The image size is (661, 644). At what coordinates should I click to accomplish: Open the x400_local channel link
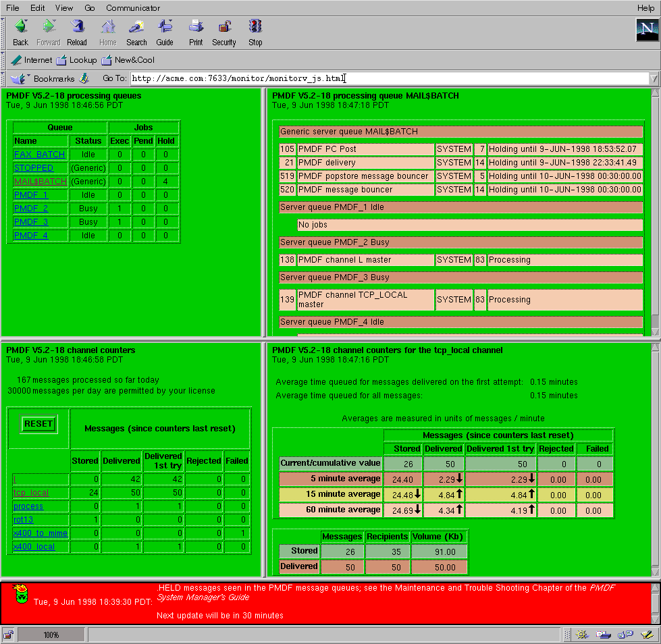(34, 546)
